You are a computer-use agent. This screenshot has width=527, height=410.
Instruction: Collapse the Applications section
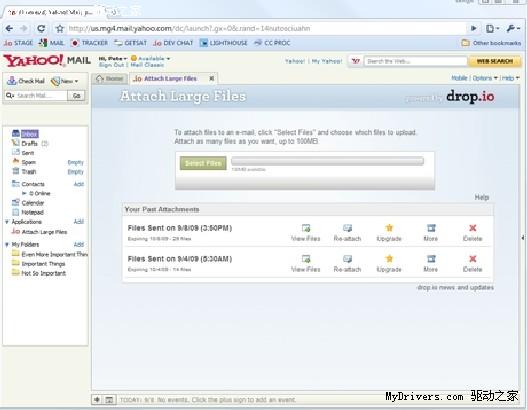tap(6, 222)
